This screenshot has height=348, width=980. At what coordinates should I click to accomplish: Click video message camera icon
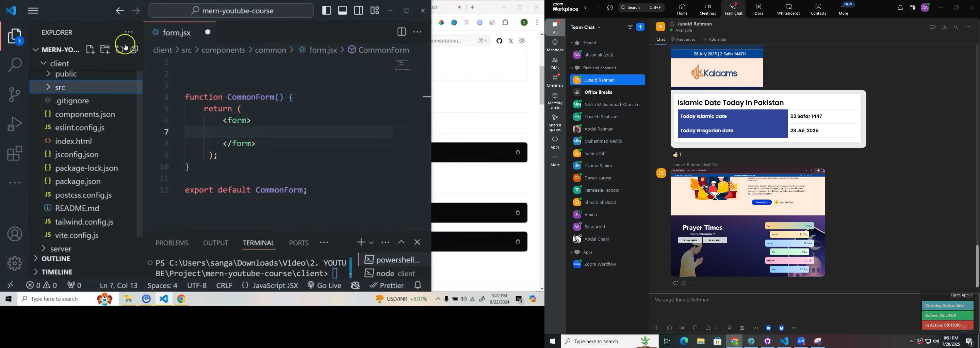[742, 328]
